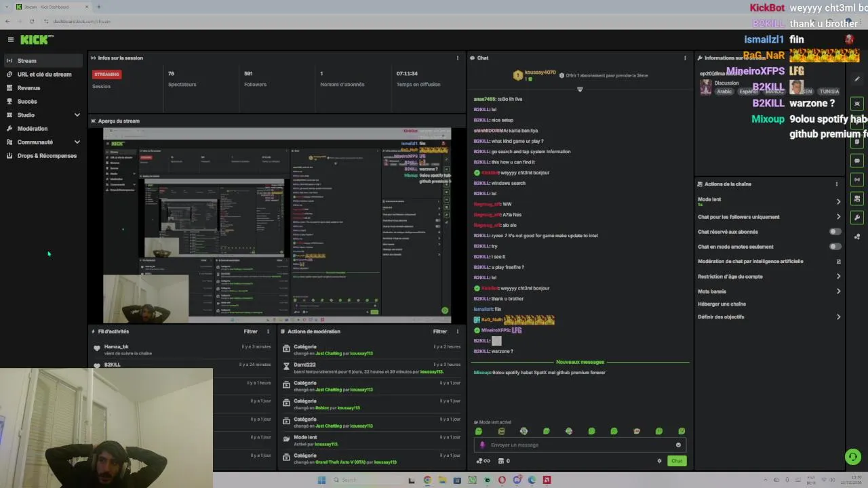
Task: Toggle Chat en mode emotes seulement
Action: pyautogui.click(x=835, y=247)
